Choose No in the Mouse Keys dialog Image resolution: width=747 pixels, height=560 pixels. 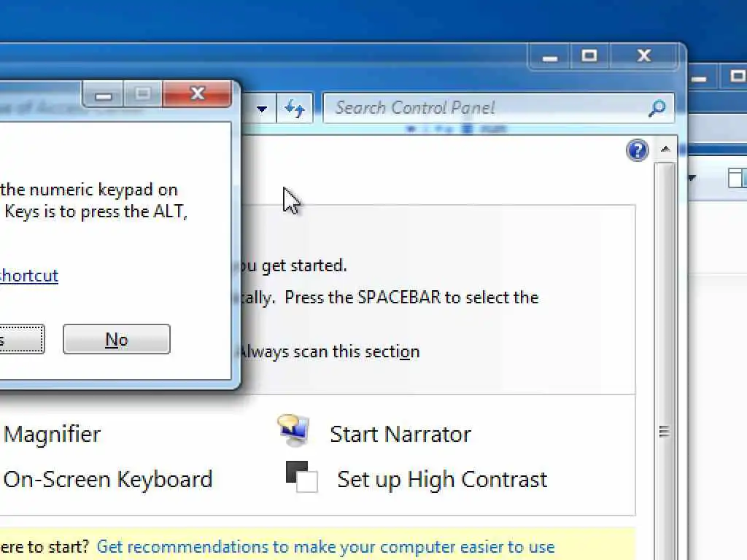(116, 339)
